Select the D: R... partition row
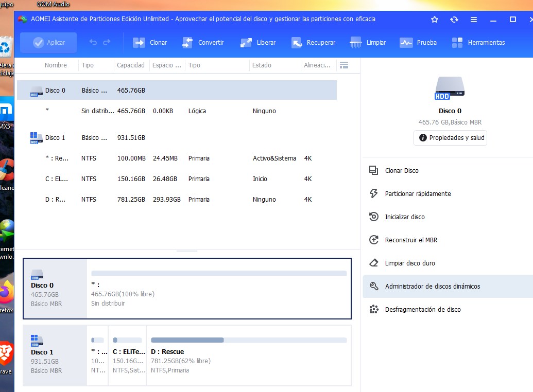Image resolution: width=533 pixels, height=392 pixels. 177,200
